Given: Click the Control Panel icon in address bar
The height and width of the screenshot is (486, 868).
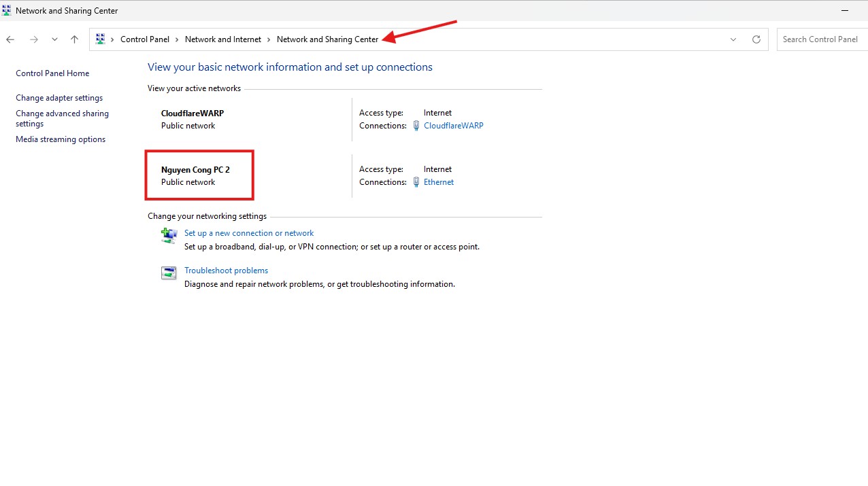Looking at the screenshot, I should (x=101, y=39).
